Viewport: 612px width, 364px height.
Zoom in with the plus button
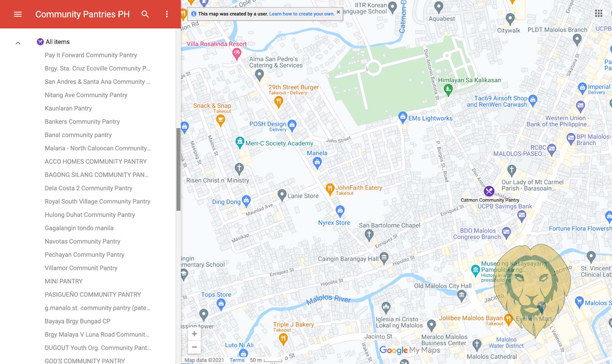pyautogui.click(x=194, y=334)
